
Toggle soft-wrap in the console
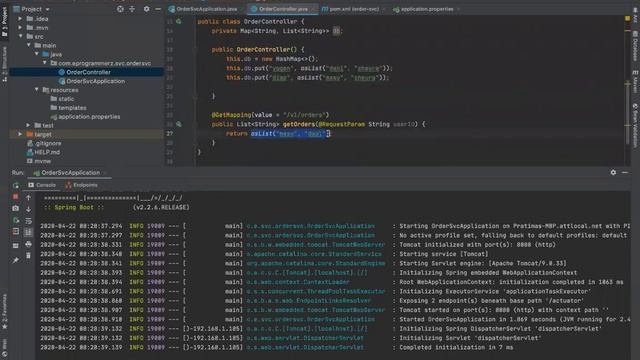pyautogui.click(x=28, y=221)
